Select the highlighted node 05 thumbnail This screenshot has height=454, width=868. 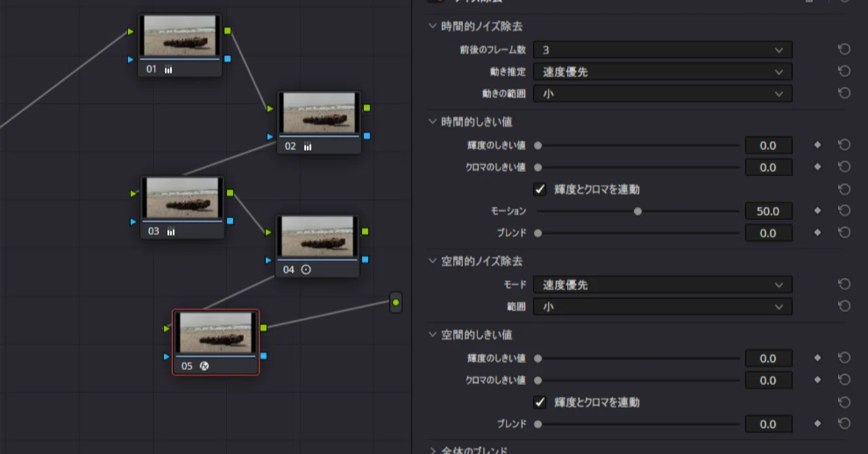(x=216, y=332)
